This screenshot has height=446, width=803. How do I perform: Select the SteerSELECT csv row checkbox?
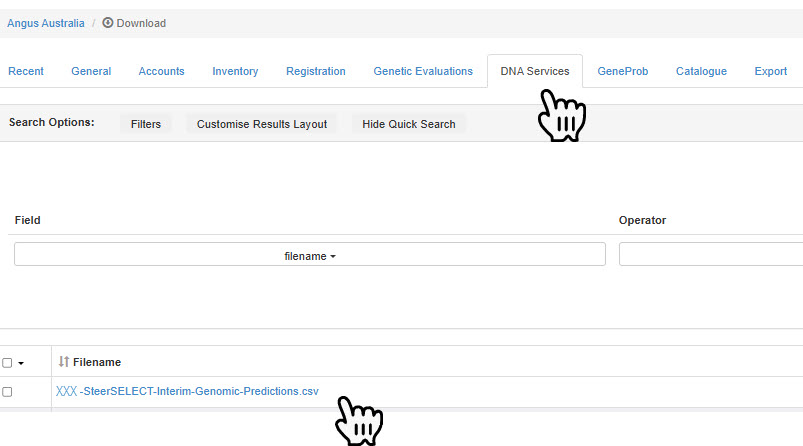click(8, 392)
